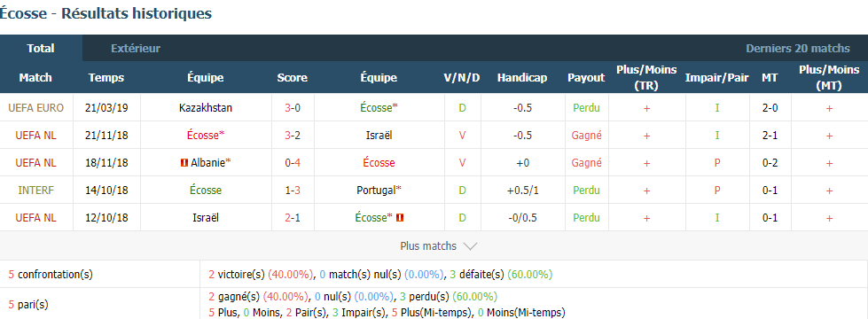
Task: Click the Israël team in 12/10/18 match
Action: tap(206, 218)
